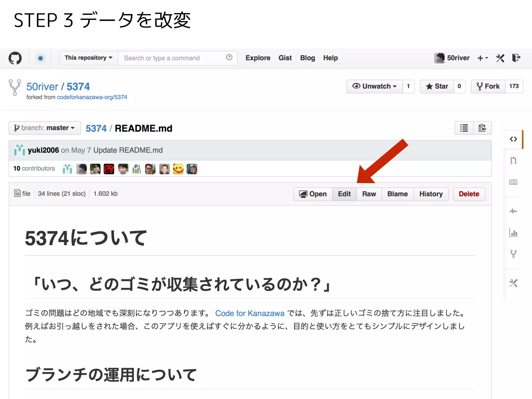Click the Edit button for README.md
532x399 pixels.
344,194
